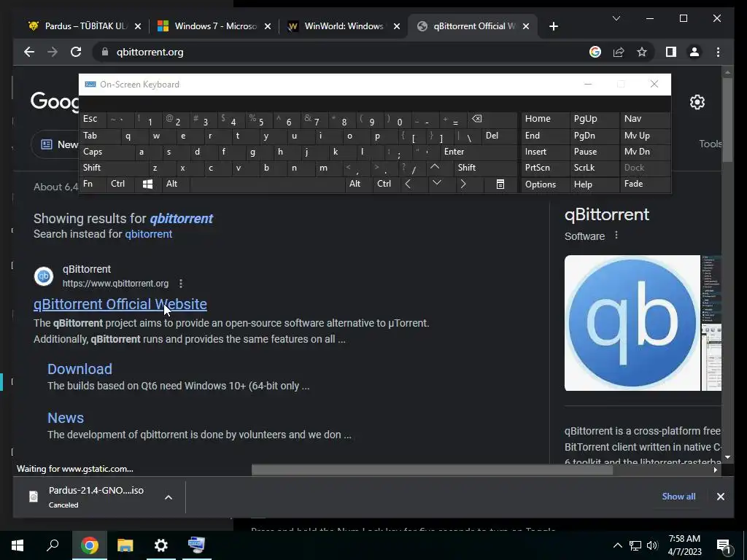This screenshot has width=747, height=560.
Task: Open Settings gear in taskbar
Action: [161, 545]
